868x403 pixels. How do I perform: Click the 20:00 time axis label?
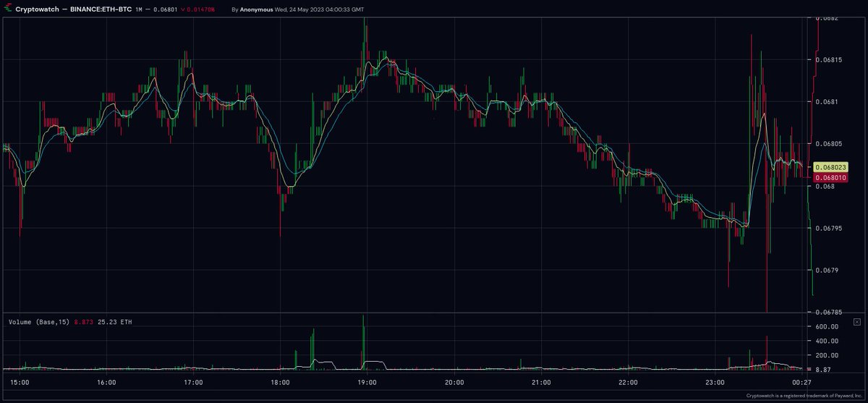pos(454,381)
